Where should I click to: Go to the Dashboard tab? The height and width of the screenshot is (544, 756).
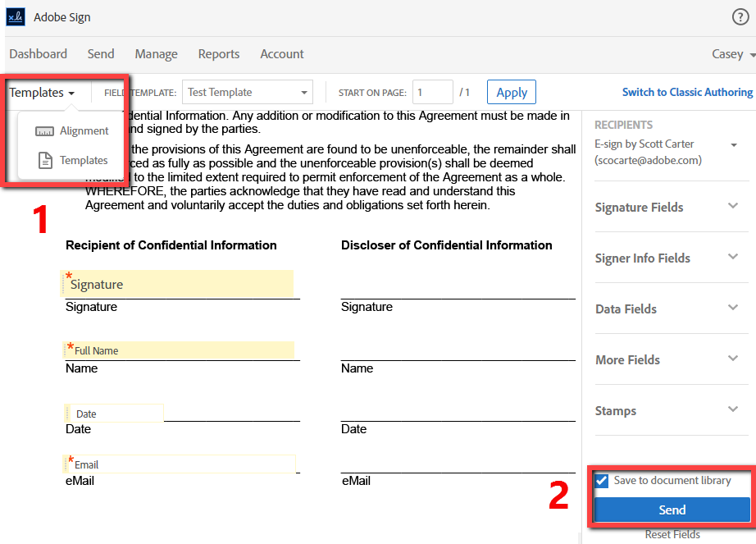(39, 54)
